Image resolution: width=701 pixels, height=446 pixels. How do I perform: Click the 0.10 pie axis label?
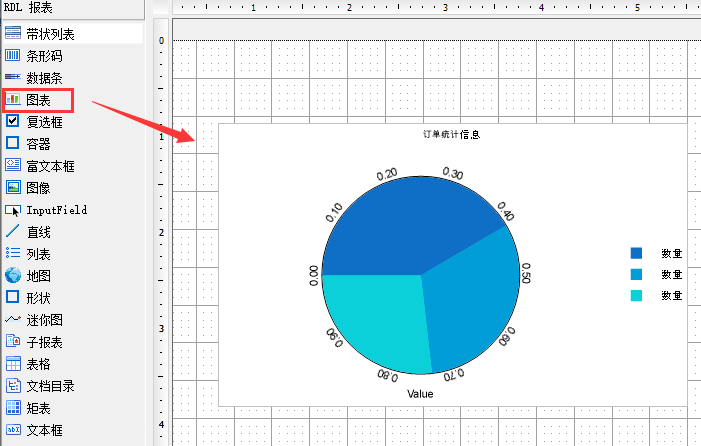(334, 212)
